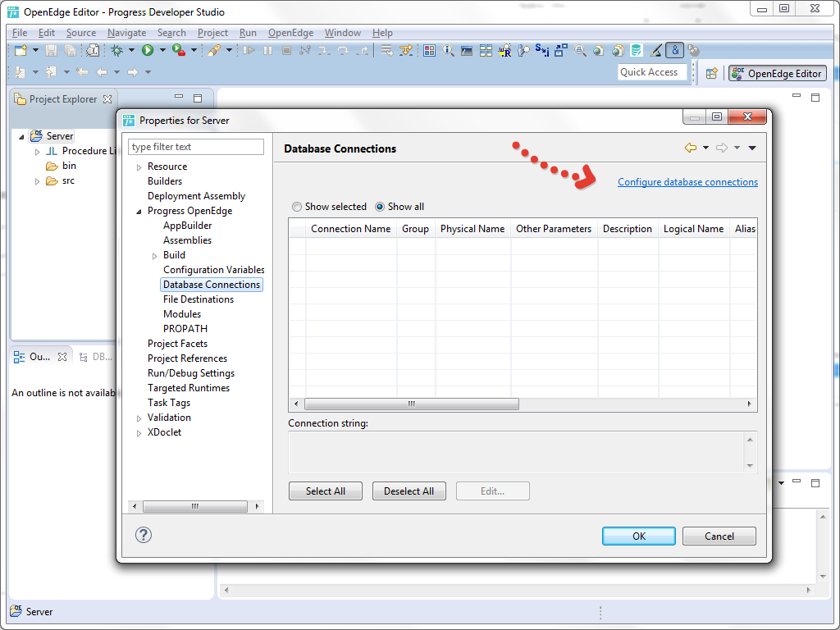Image resolution: width=840 pixels, height=630 pixels.
Task: Select the Show selected radio button
Action: (297, 207)
